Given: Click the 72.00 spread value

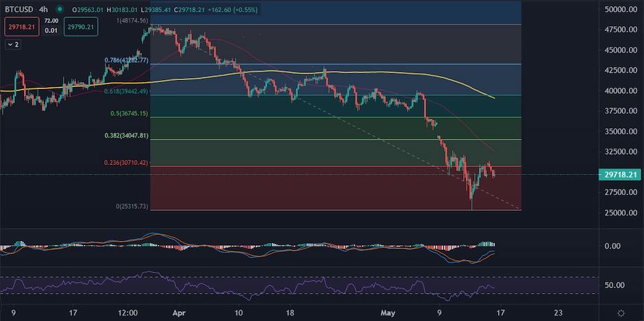Looking at the screenshot, I should click(51, 21).
